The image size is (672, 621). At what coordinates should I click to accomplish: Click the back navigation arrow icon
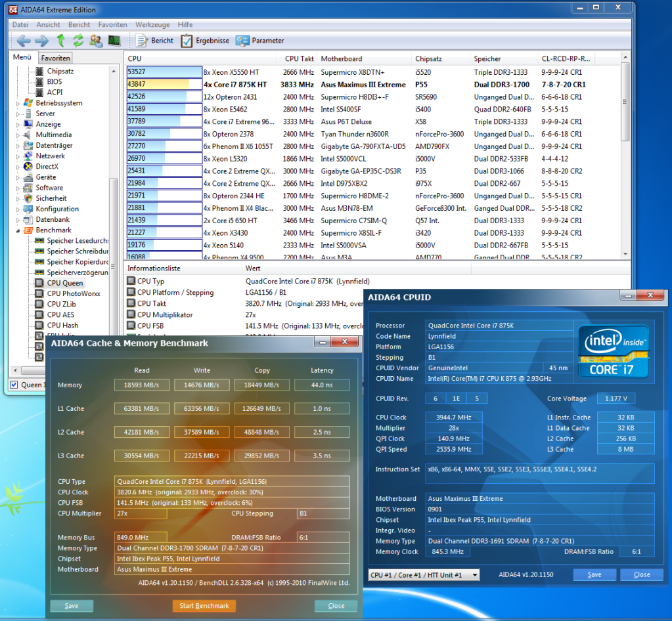click(x=24, y=41)
